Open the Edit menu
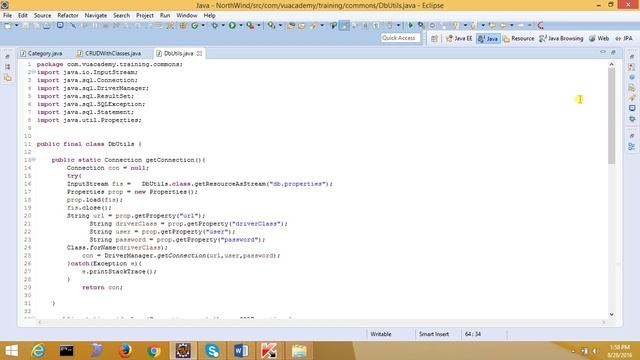640x360 pixels. (22, 15)
